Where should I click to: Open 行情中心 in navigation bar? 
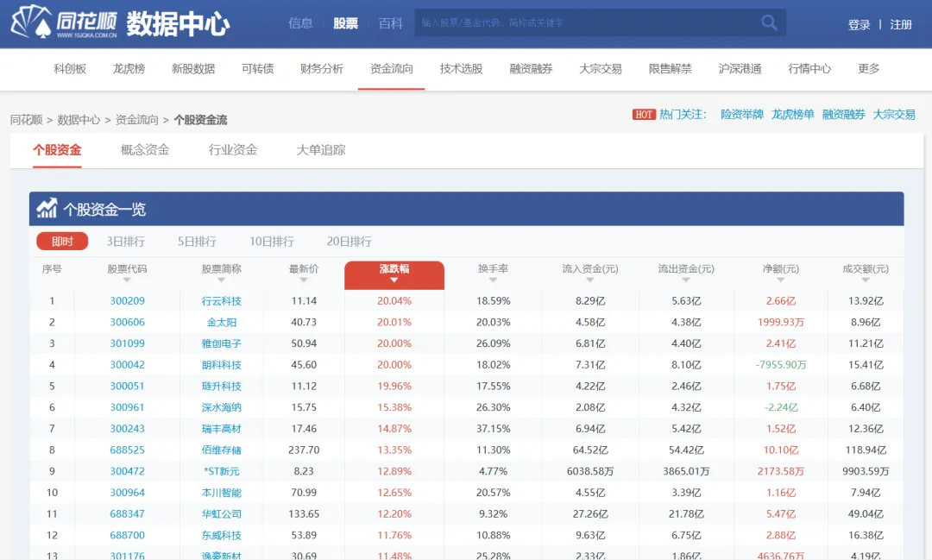[809, 69]
